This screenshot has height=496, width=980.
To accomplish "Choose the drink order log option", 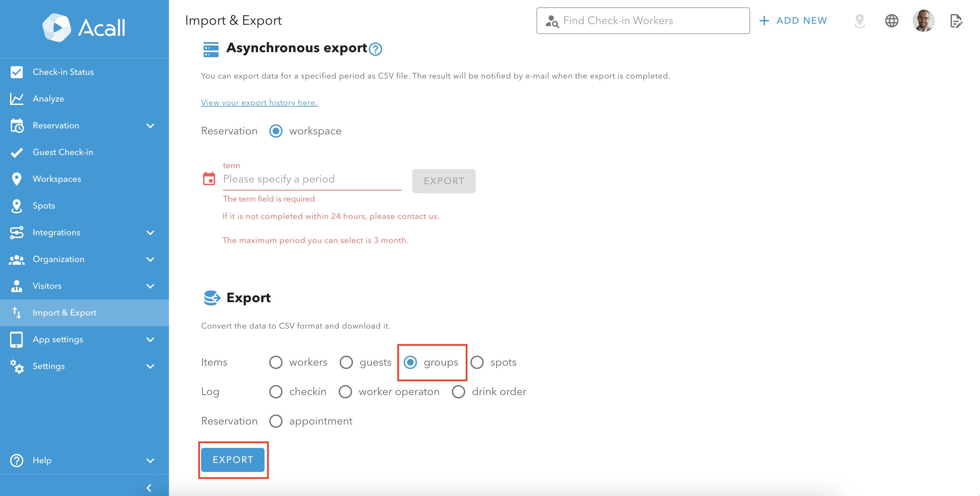I will click(458, 392).
